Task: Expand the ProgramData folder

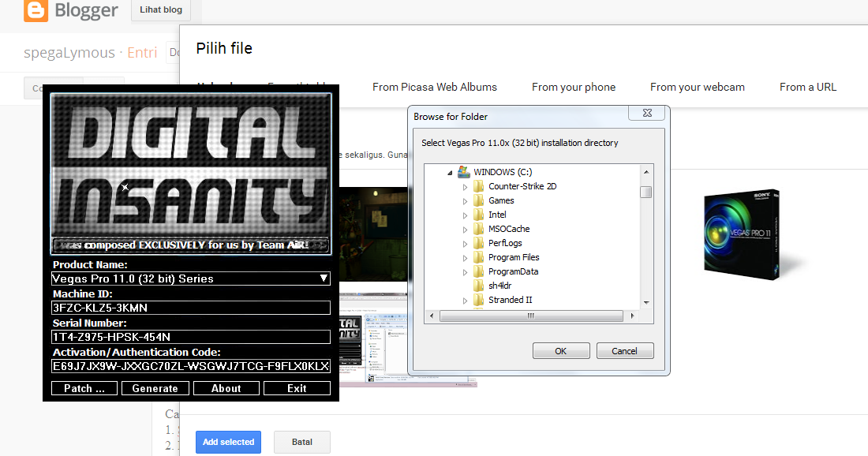Action: pyautogui.click(x=465, y=272)
